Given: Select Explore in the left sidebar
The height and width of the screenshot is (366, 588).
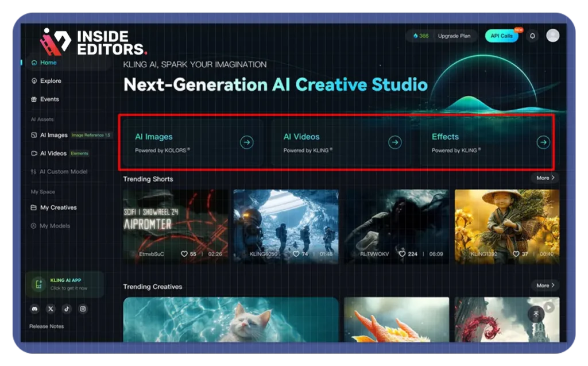Looking at the screenshot, I should [50, 81].
